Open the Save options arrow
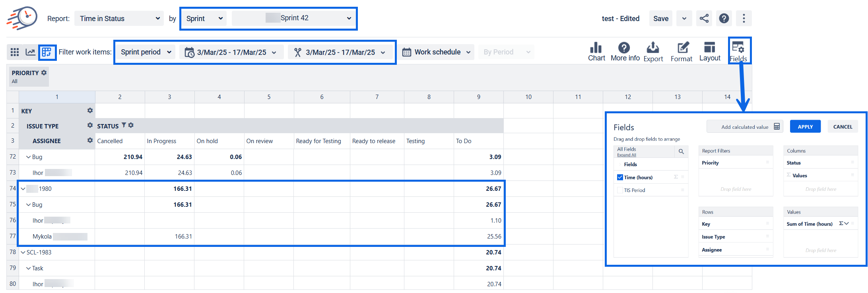Screen dimensions: 868x293 [x=684, y=18]
